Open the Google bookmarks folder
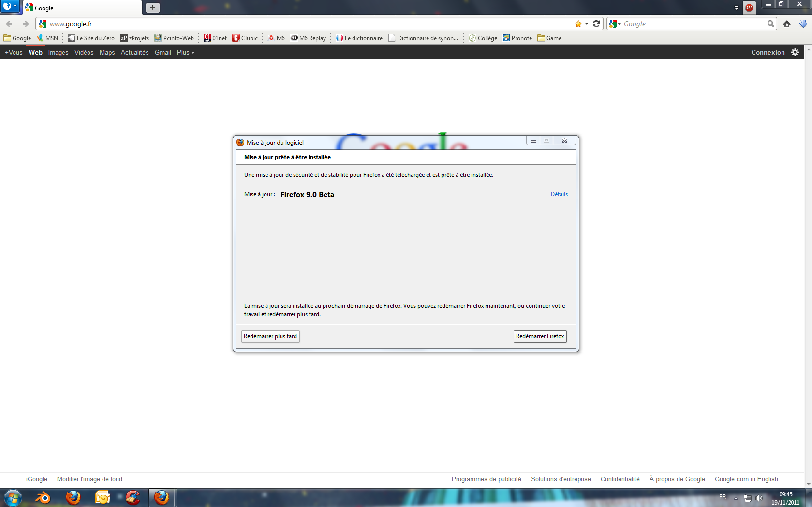 pos(17,38)
